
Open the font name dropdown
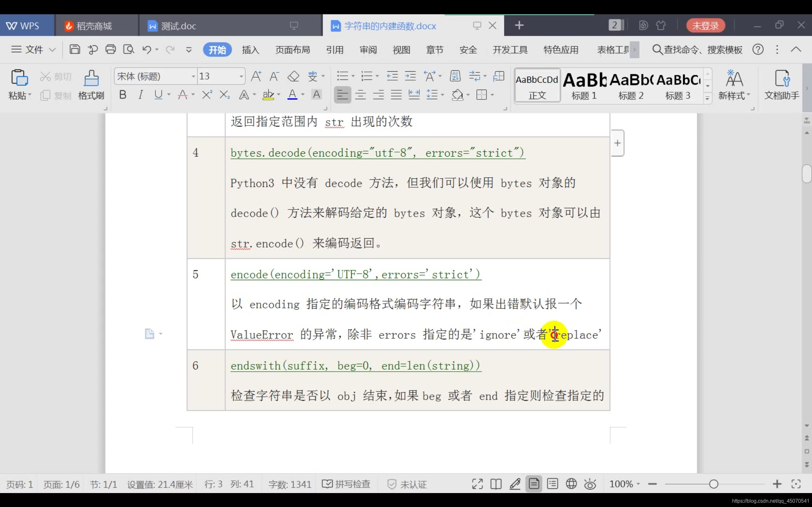193,76
